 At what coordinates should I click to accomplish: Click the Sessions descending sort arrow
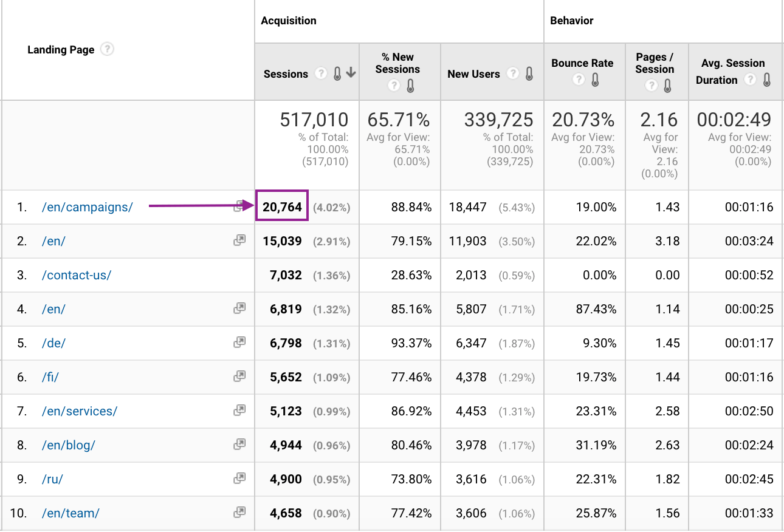pos(351,73)
